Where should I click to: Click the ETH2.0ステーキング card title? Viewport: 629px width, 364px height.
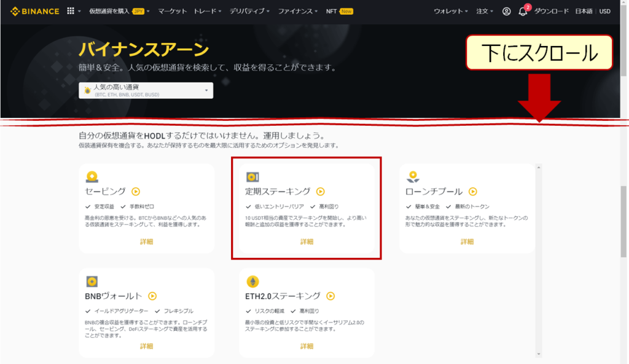coord(283,296)
